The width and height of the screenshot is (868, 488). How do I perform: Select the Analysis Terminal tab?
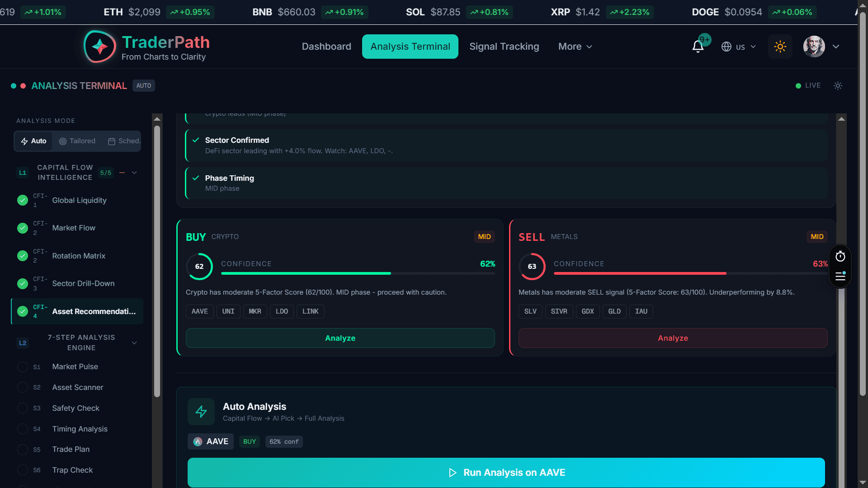[x=410, y=47]
